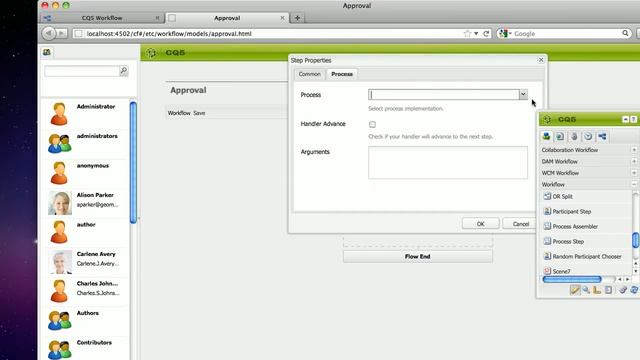
Task: Click the user search magnifier icon
Action: click(124, 71)
